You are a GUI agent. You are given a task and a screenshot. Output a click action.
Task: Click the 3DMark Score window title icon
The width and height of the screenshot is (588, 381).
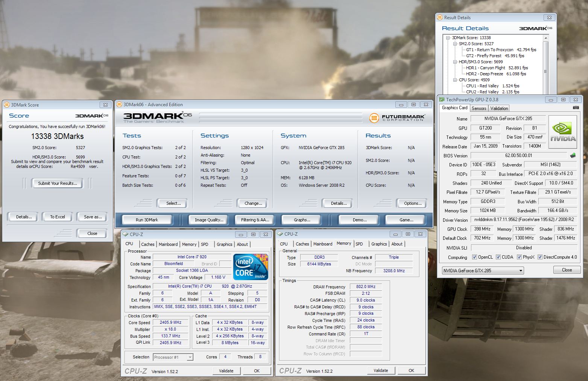point(6,105)
